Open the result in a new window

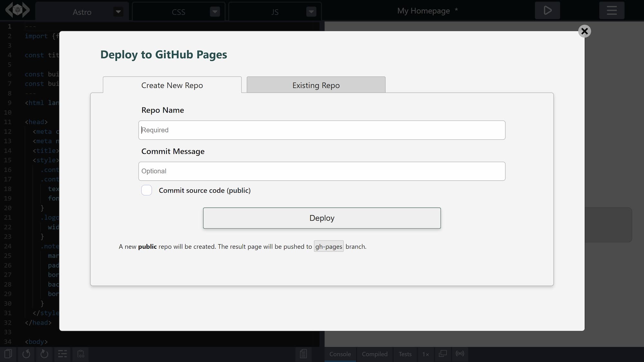(443, 354)
